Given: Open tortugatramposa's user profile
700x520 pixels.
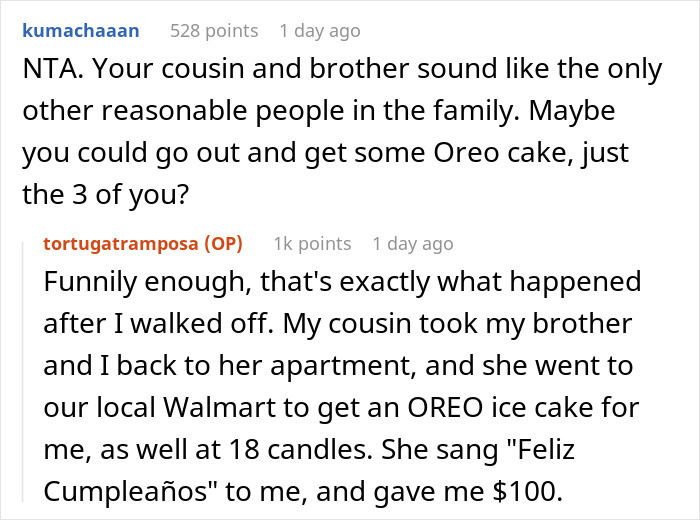Looking at the screenshot, I should (121, 244).
